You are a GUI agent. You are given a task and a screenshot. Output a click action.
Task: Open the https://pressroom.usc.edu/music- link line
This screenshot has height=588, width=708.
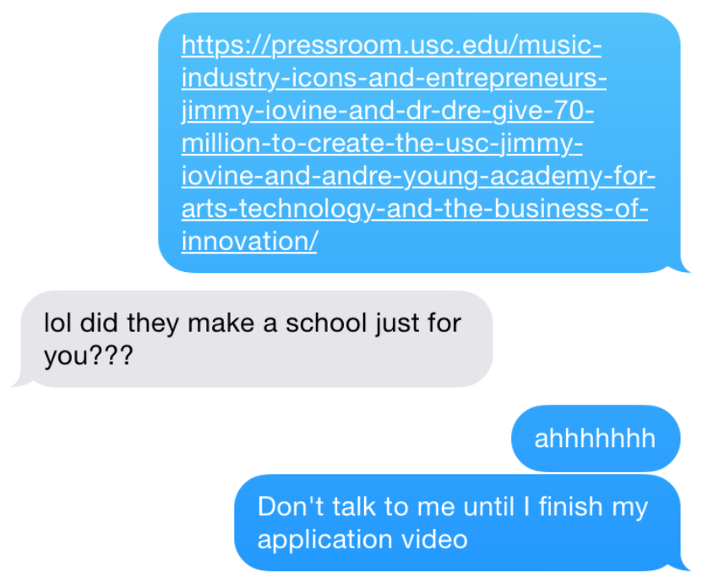pyautogui.click(x=391, y=46)
